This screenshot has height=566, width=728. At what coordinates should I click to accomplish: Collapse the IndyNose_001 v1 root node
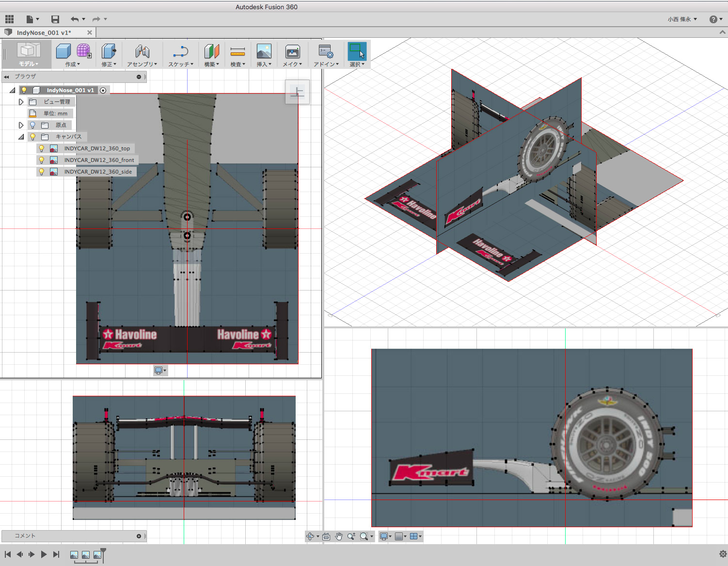pos(12,90)
